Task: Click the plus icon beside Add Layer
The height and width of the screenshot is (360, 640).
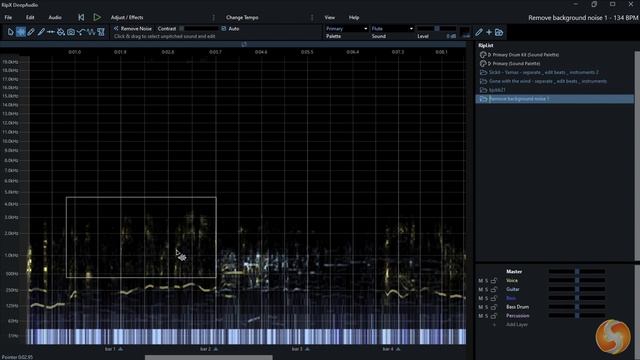Action: pyautogui.click(x=494, y=325)
